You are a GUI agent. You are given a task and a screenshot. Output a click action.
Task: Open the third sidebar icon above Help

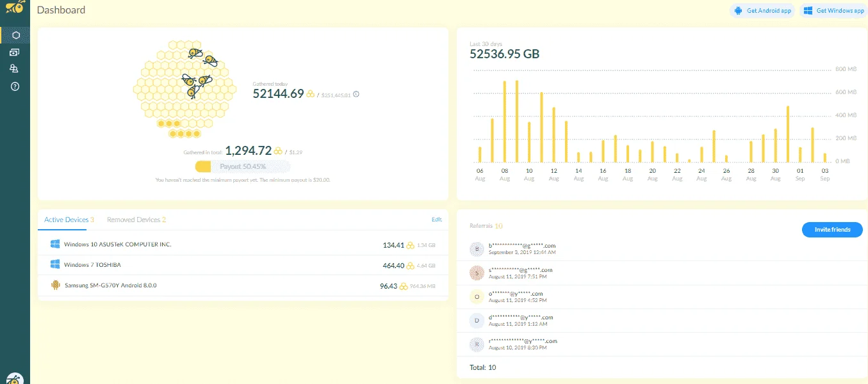(x=15, y=68)
